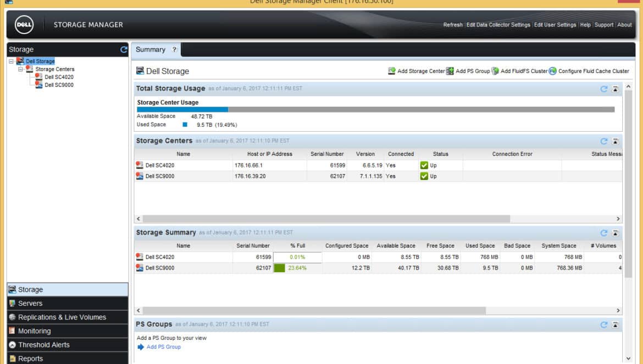Sort Storage Centers by Connected column
Screen dimensions: 643x364
[401, 154]
